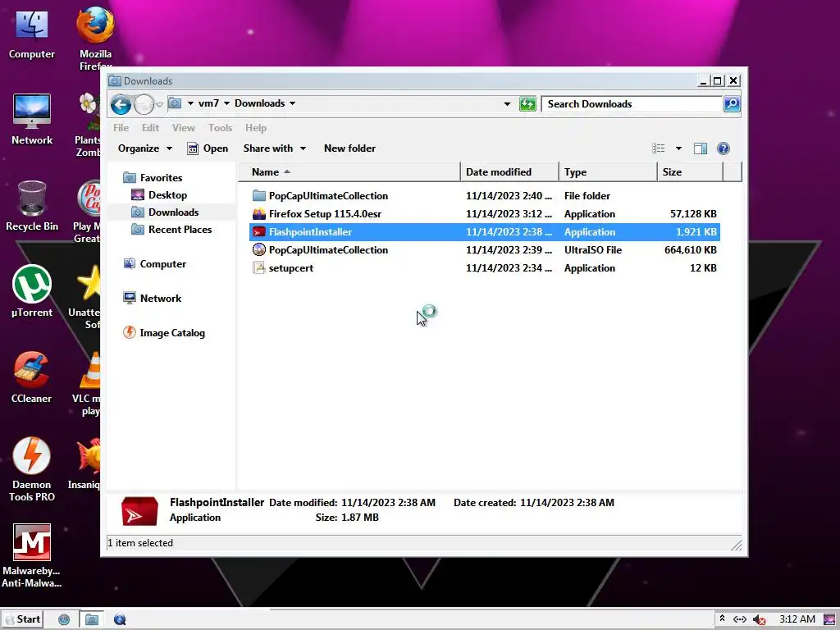Image resolution: width=840 pixels, height=630 pixels.
Task: Click the Open toolbar button
Action: [208, 148]
